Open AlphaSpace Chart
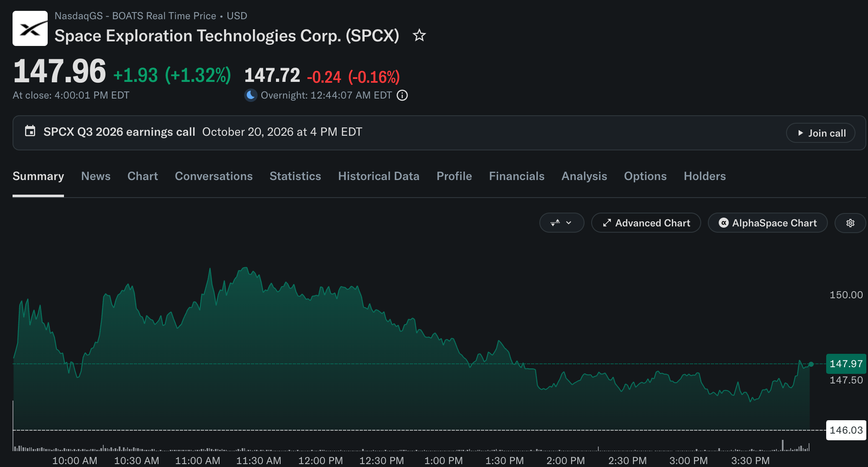 768,223
